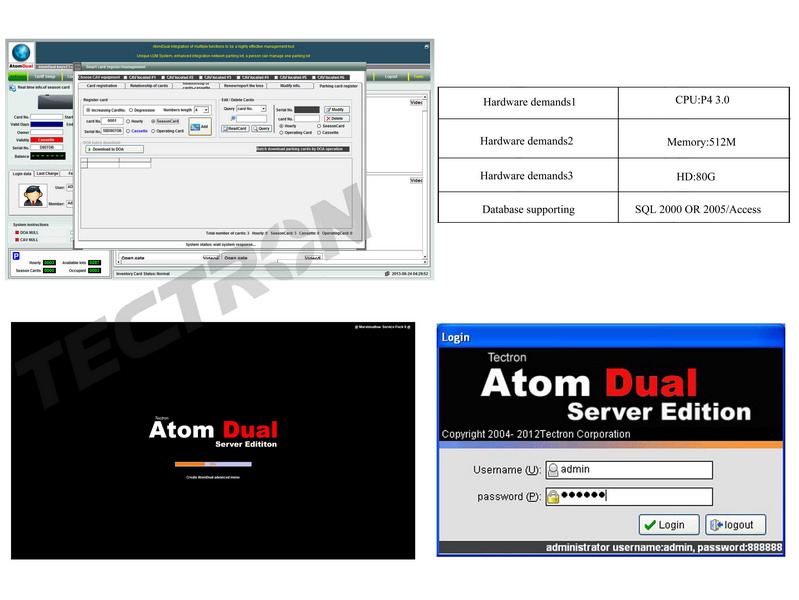Click the dark blue Valid Days field
This screenshot has height=600, width=799.
(46, 124)
